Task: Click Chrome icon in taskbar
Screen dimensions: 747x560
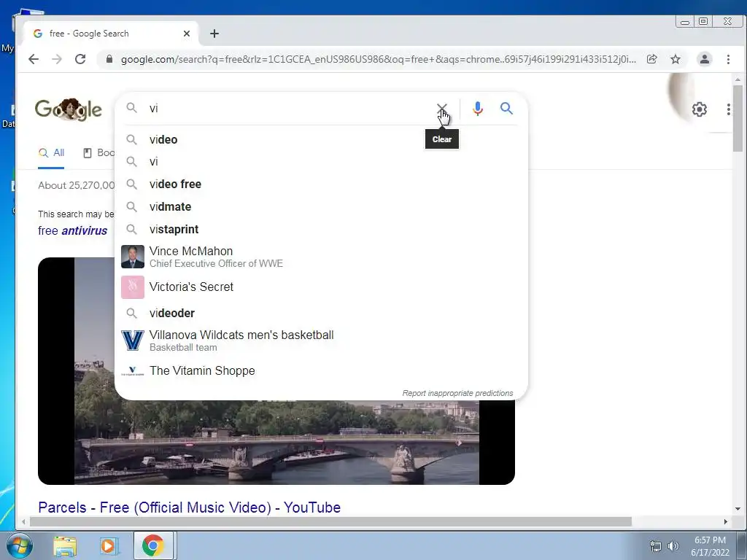Action: pos(153,546)
